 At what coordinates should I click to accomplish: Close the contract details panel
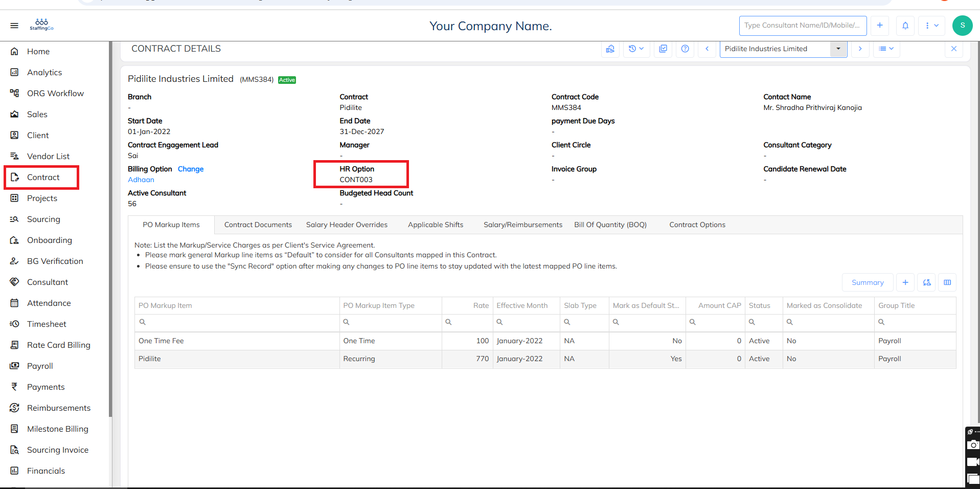[x=954, y=49]
